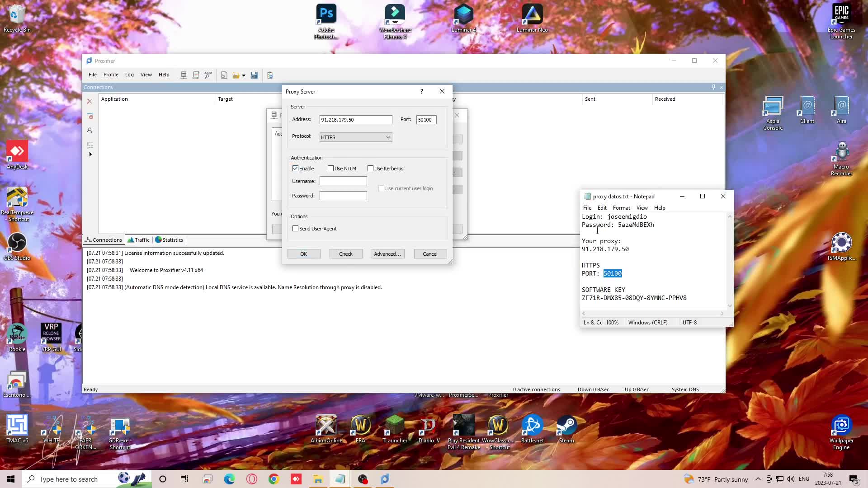Open the profile folder dropdown arrow

pos(245,75)
